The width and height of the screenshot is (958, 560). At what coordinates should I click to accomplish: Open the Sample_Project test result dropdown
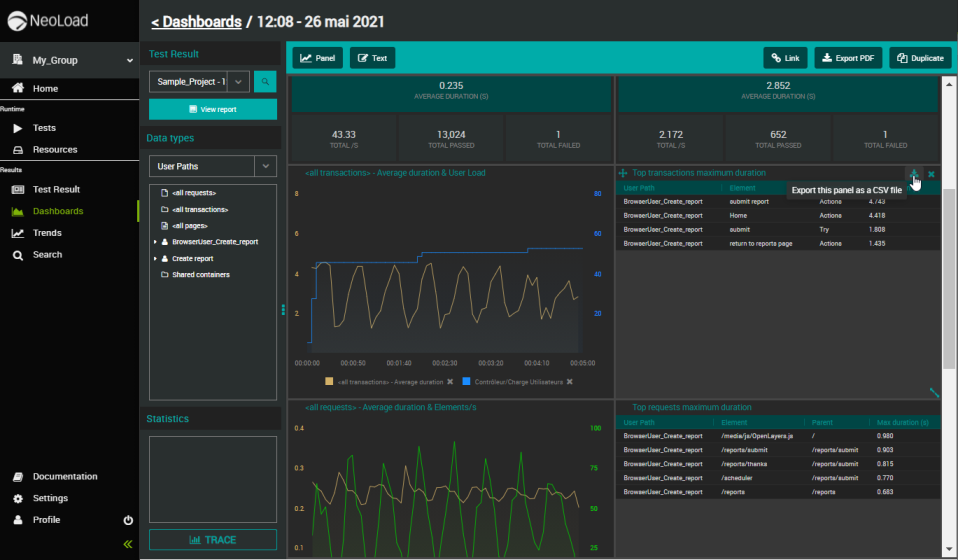[238, 82]
